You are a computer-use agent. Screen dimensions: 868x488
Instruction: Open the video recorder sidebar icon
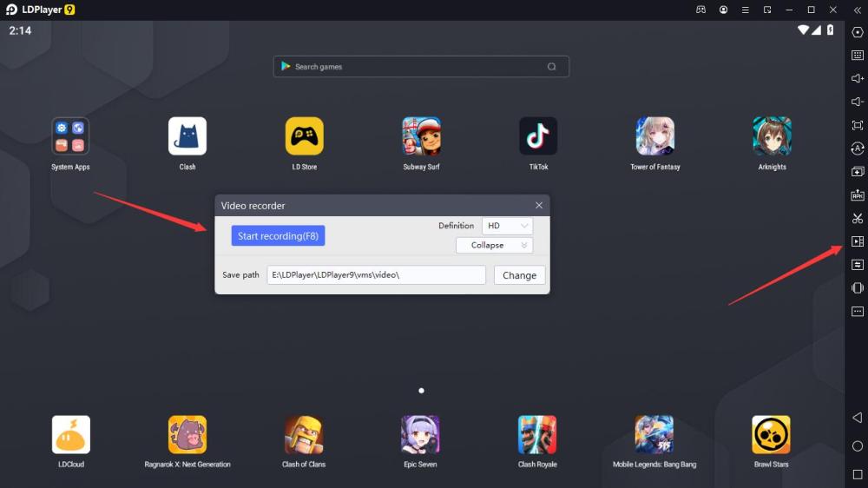857,241
